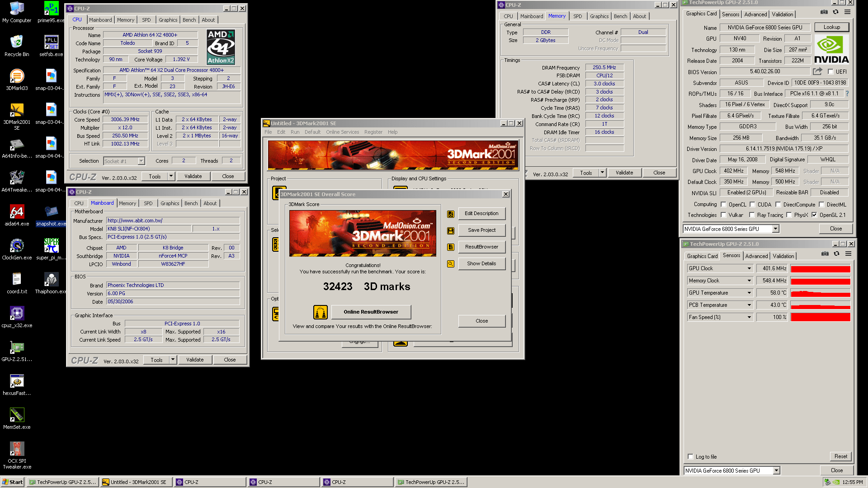
Task: Open the aida64.exe desktop icon
Action: (x=17, y=215)
